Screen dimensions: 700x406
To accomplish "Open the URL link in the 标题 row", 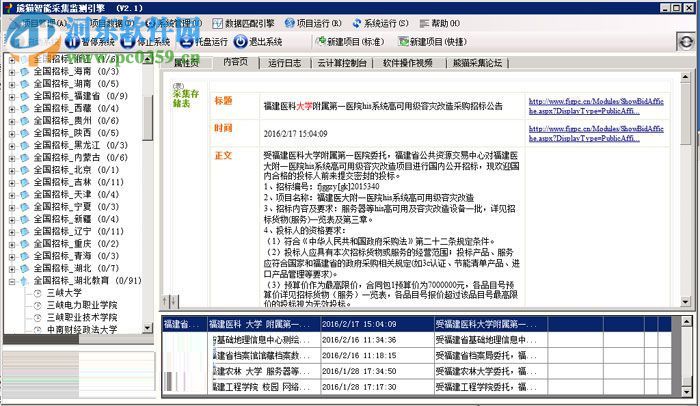I will click(x=596, y=106).
